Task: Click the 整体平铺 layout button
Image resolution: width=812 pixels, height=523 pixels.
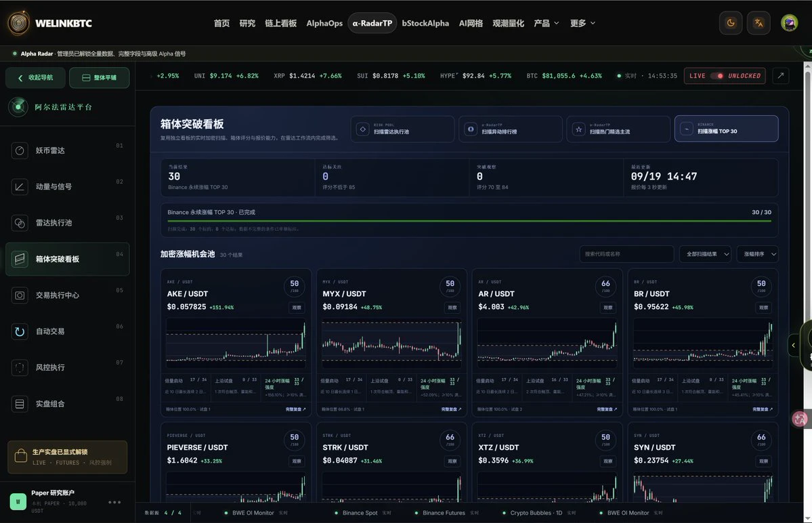Action: [99, 78]
